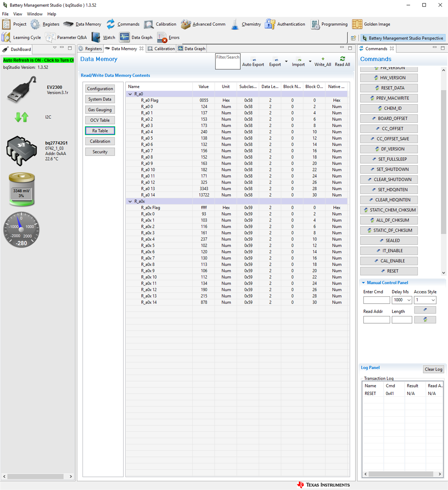
Task: Collapse the Manual Control Panel section
Action: click(363, 282)
